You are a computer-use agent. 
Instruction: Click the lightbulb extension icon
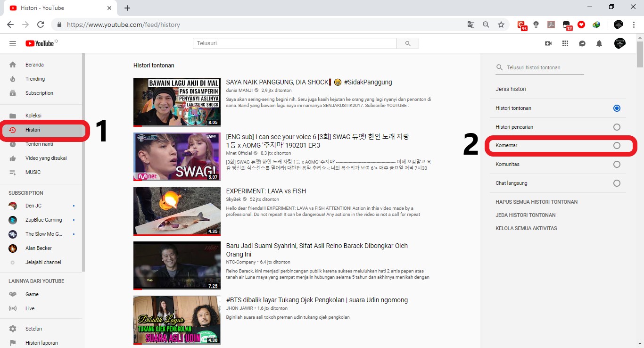tap(536, 25)
